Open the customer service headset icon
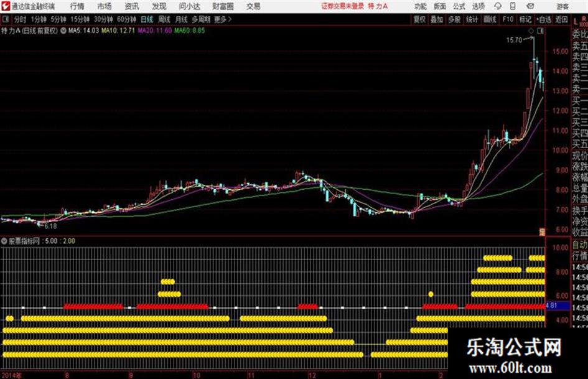 point(498,6)
